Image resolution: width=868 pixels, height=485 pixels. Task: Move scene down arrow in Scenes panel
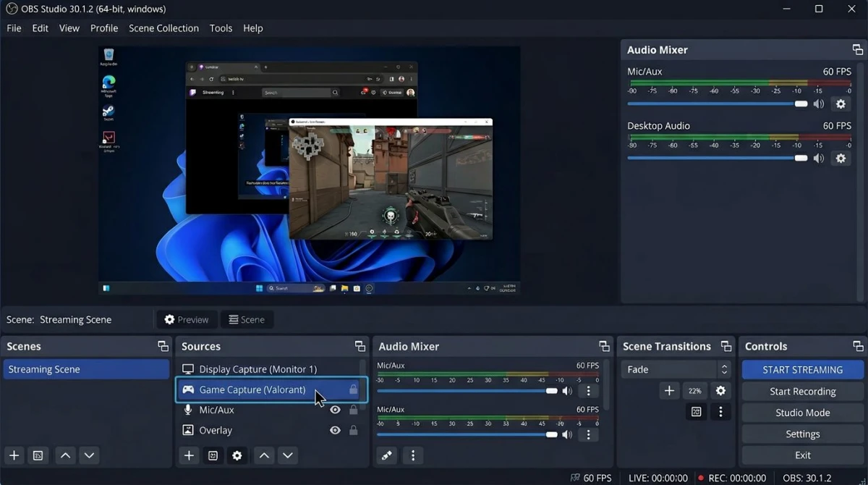click(89, 455)
